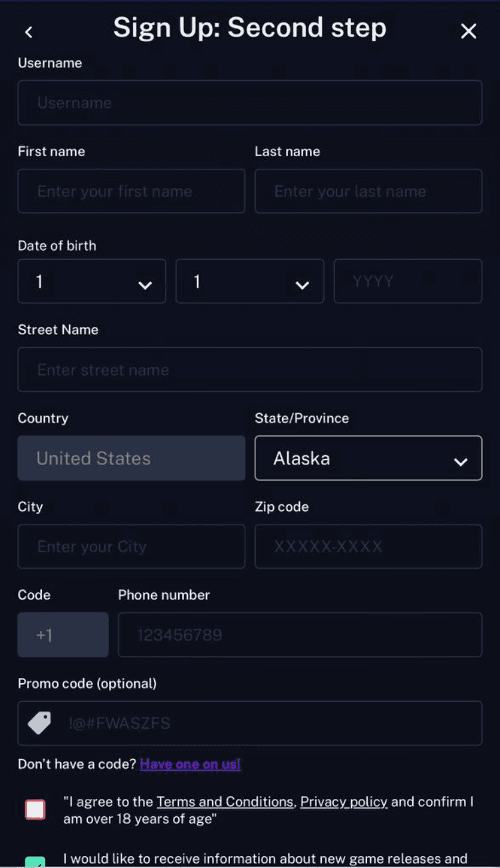This screenshot has width=500, height=868.
Task: Click the 'Enter your City' field
Action: click(130, 546)
